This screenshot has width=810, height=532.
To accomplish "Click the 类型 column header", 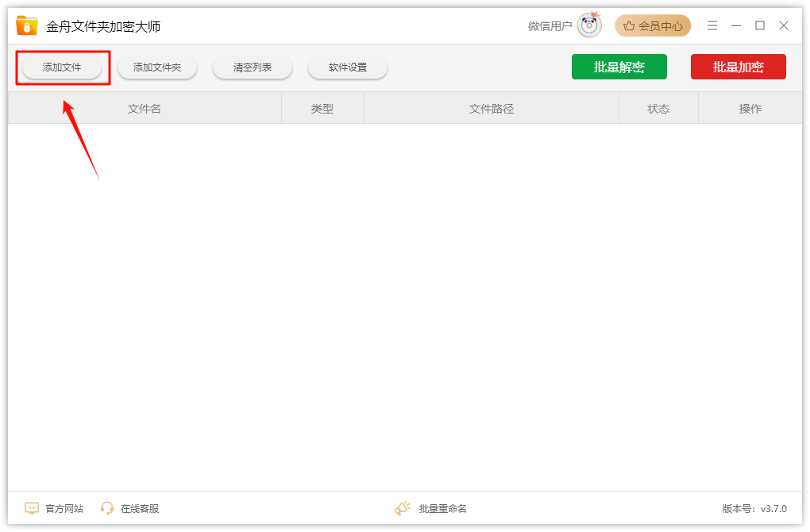I will coord(322,109).
